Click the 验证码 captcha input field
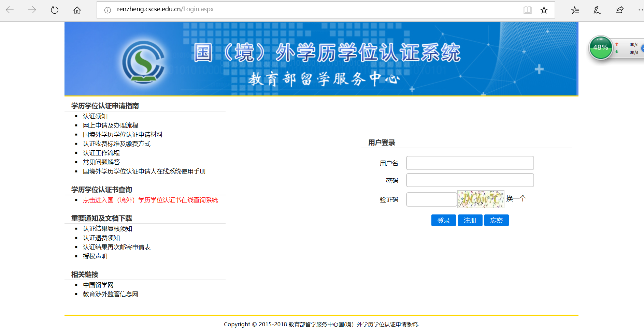 pyautogui.click(x=431, y=199)
